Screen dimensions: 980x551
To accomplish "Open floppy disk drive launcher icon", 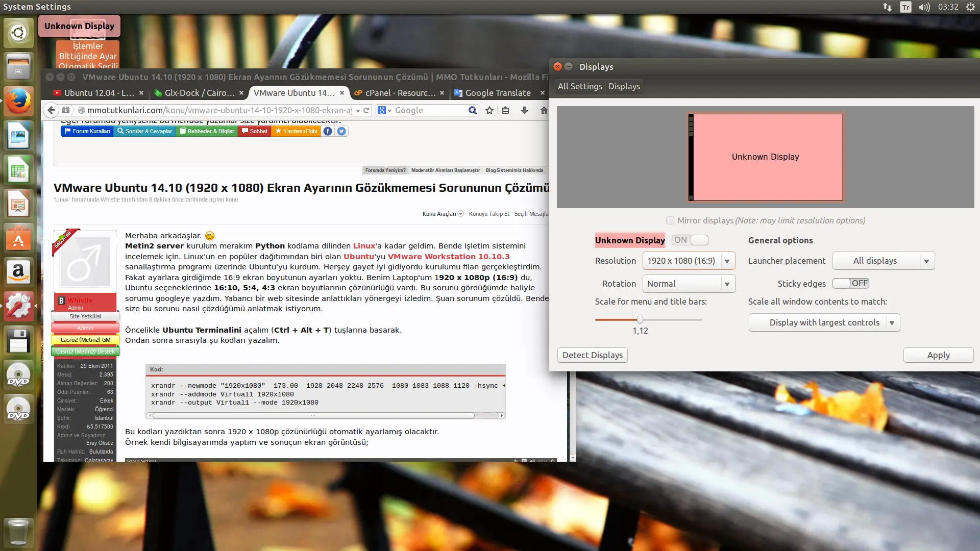I will pos(18,340).
